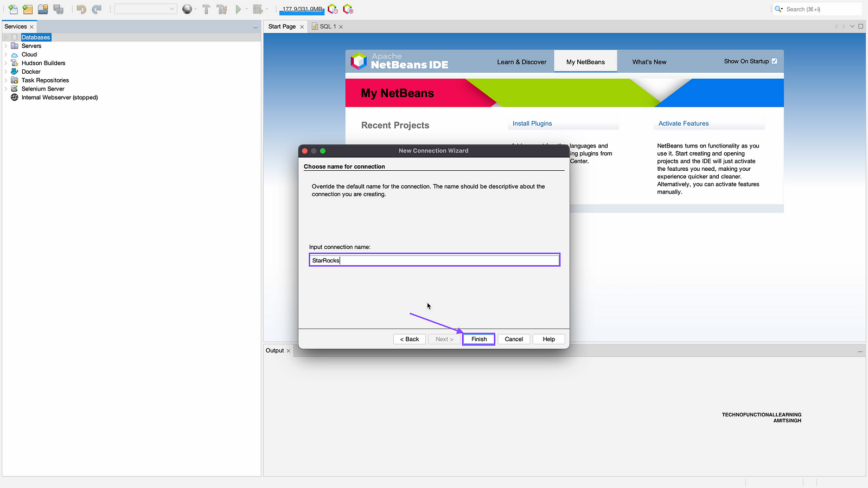The width and height of the screenshot is (868, 488).
Task: Expand the Servers tree node
Action: coord(6,46)
